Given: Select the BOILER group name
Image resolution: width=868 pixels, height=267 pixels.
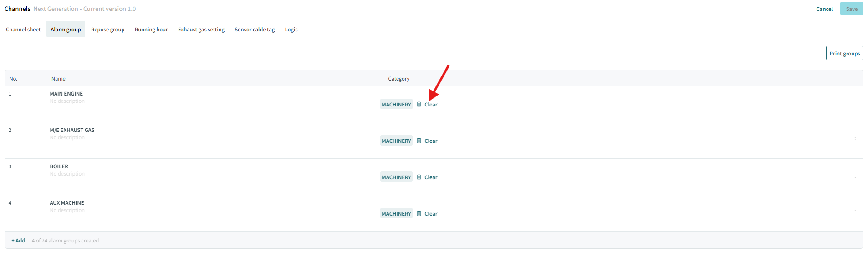Looking at the screenshot, I should point(59,166).
